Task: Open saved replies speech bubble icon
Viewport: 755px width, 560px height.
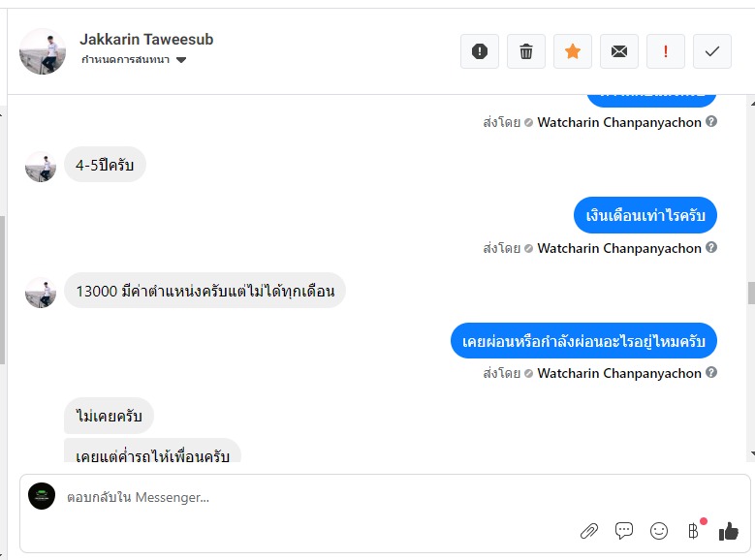Action: point(624,530)
